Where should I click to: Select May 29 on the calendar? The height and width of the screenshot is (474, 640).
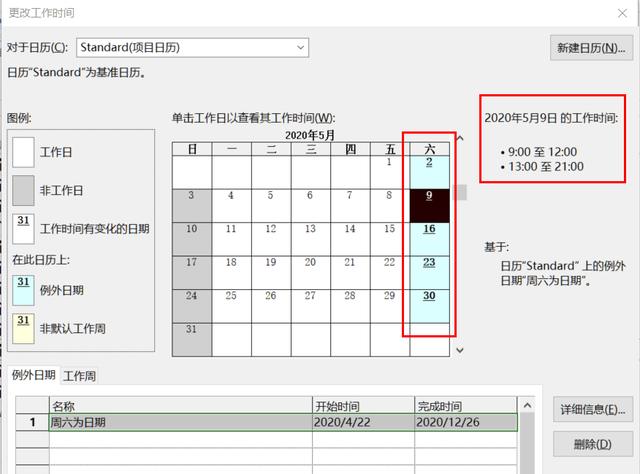390,306
